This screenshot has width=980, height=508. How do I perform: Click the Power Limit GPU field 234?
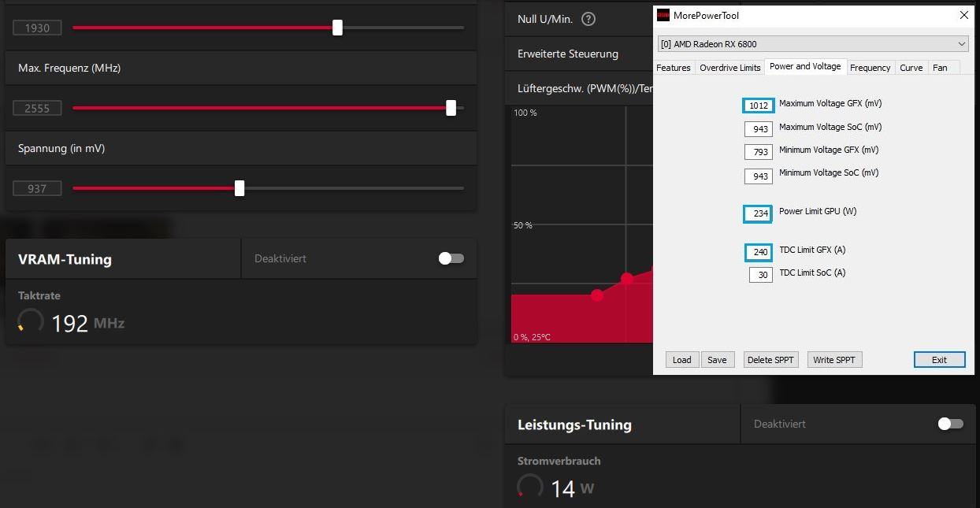pyautogui.click(x=759, y=213)
